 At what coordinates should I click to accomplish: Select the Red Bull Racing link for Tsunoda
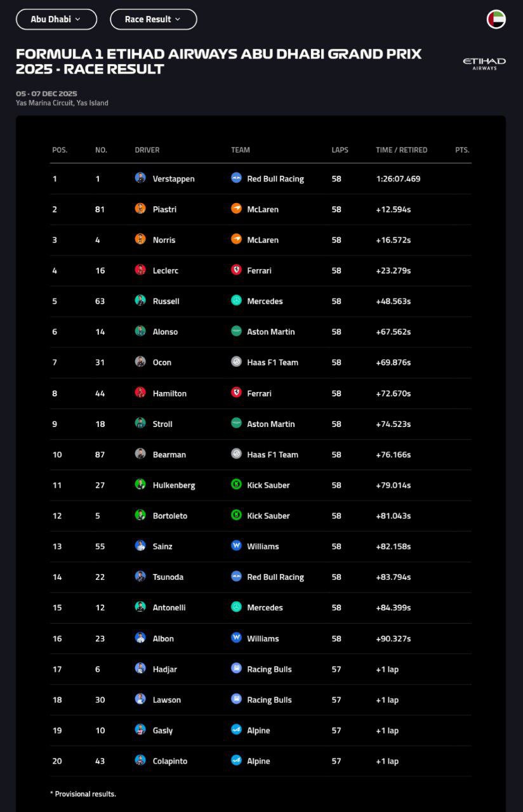tap(275, 577)
